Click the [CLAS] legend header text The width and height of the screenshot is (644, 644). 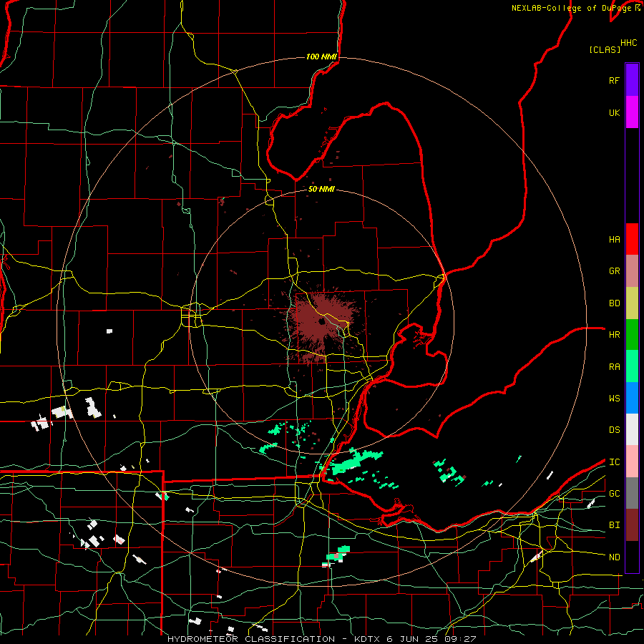click(x=605, y=49)
